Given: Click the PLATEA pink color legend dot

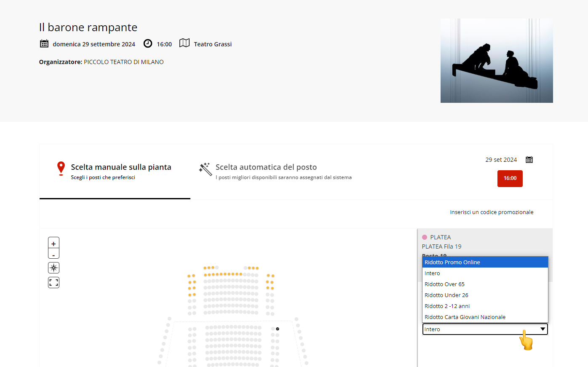Looking at the screenshot, I should click(x=425, y=237).
